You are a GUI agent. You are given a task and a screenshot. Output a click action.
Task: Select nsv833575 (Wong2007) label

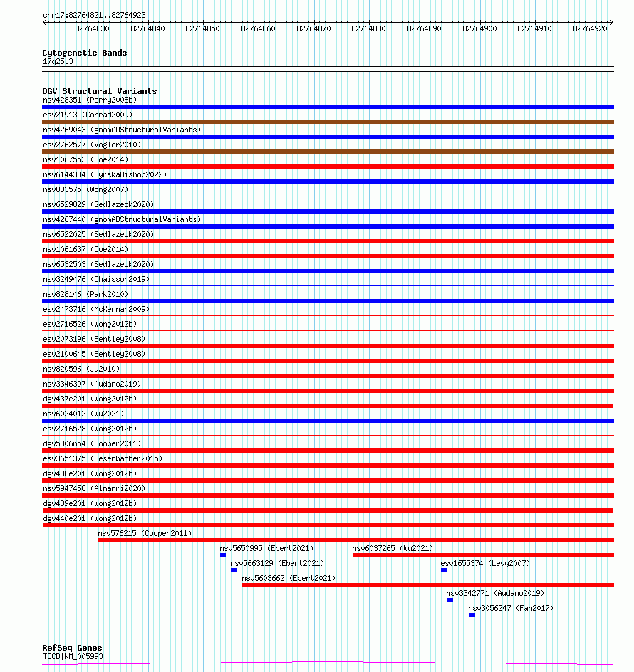(x=85, y=189)
